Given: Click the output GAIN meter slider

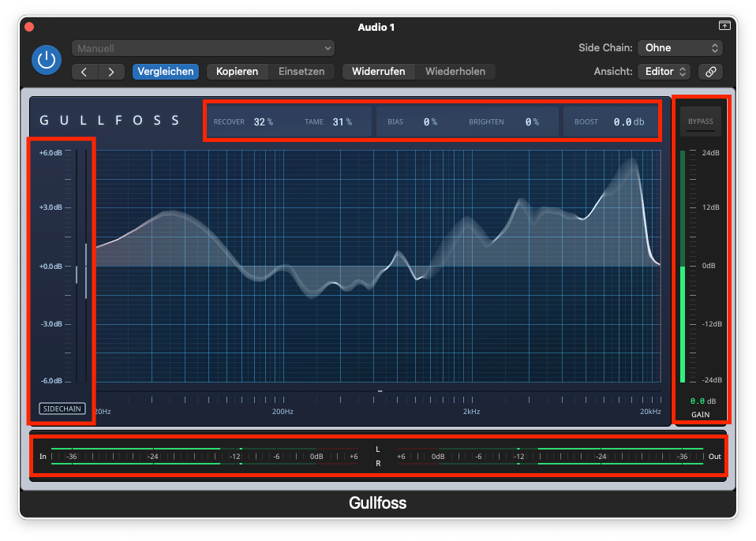Looking at the screenshot, I should click(x=683, y=266).
